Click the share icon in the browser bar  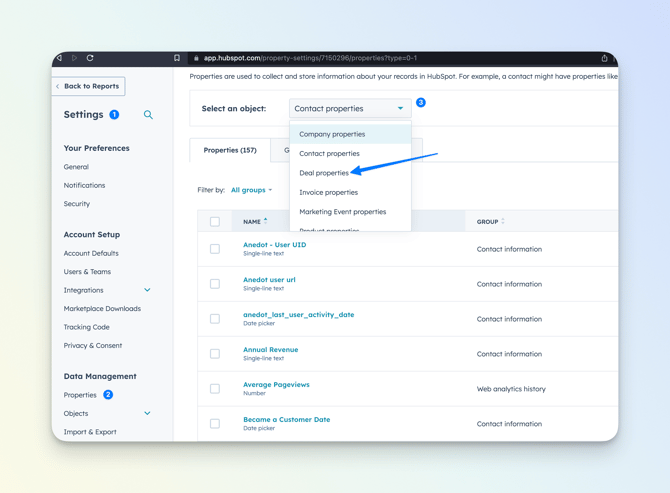604,58
